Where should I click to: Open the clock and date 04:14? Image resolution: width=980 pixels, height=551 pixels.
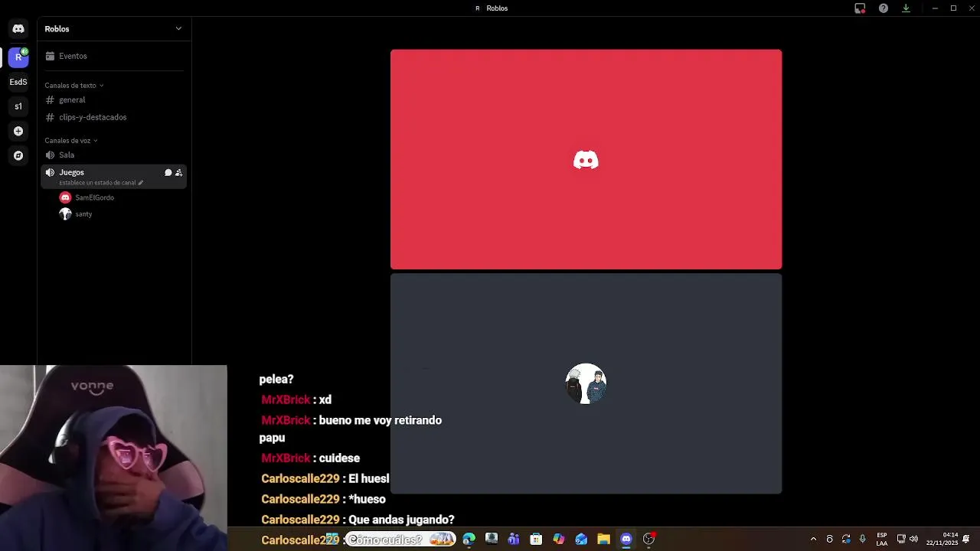(942, 540)
